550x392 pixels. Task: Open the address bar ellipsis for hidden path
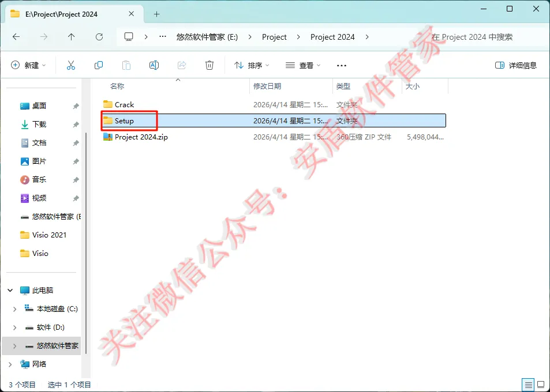[x=163, y=37]
